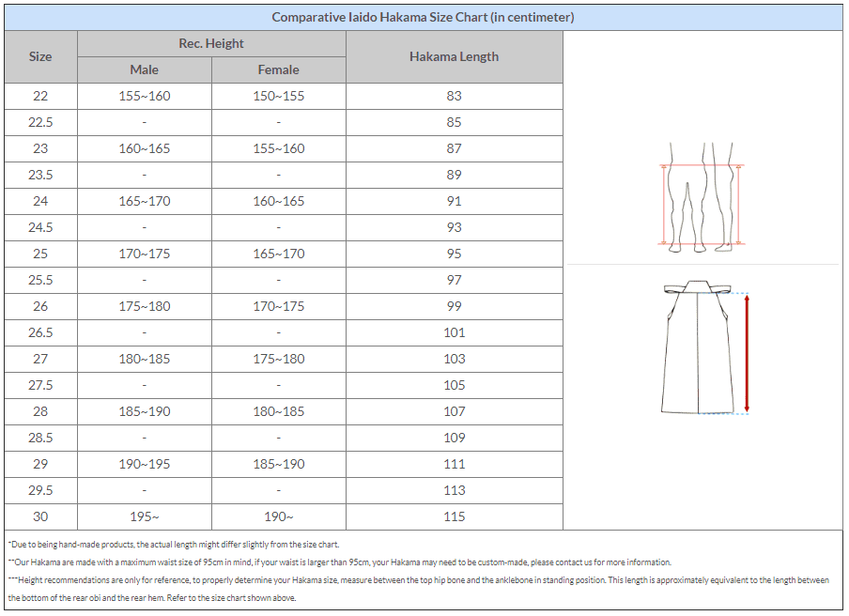This screenshot has width=849, height=616.
Task: Select the size '24.5' cell
Action: (40, 227)
